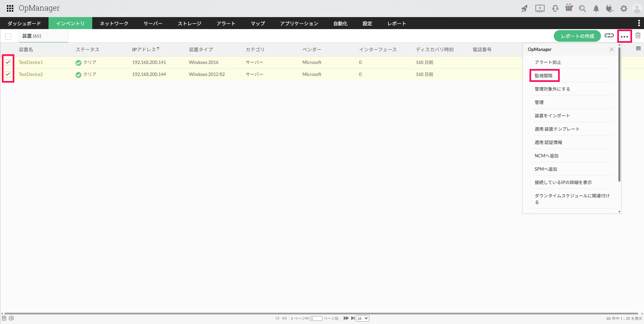Sort by the IPアドレス column header
Image resolution: width=644 pixels, height=324 pixels.
[x=146, y=50]
